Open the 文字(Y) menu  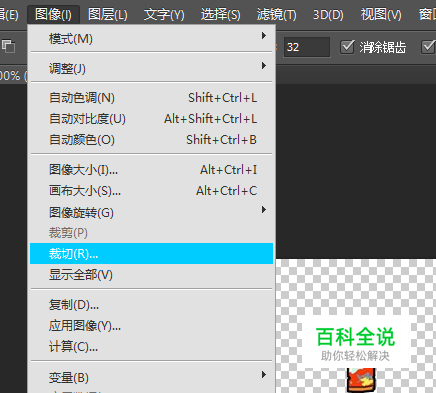click(x=164, y=15)
